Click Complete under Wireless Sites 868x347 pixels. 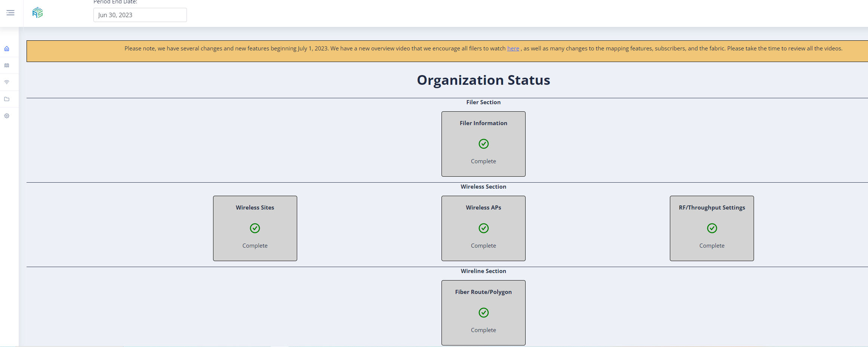tap(255, 246)
